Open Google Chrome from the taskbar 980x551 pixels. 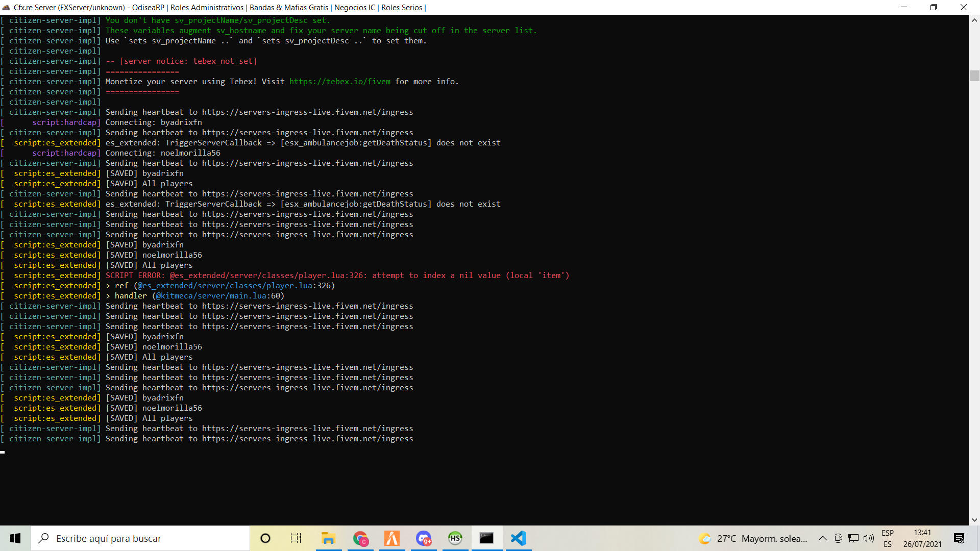click(361, 538)
